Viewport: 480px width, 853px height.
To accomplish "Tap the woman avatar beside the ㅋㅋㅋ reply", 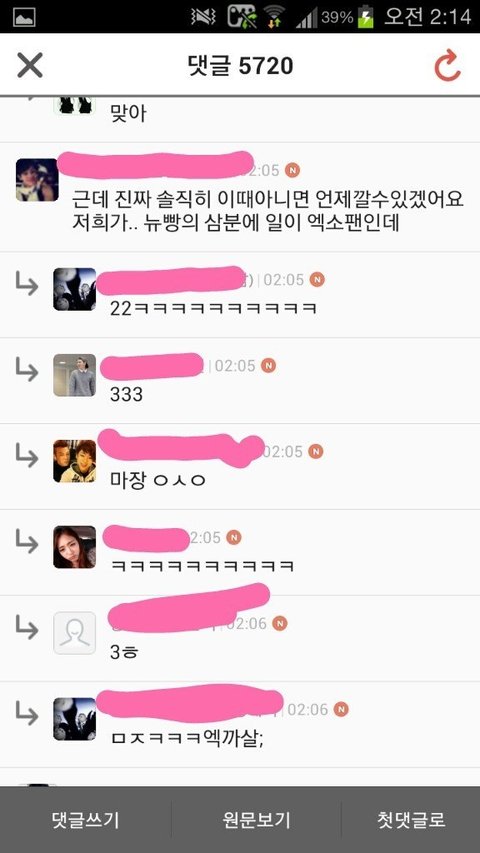I will coord(75,547).
